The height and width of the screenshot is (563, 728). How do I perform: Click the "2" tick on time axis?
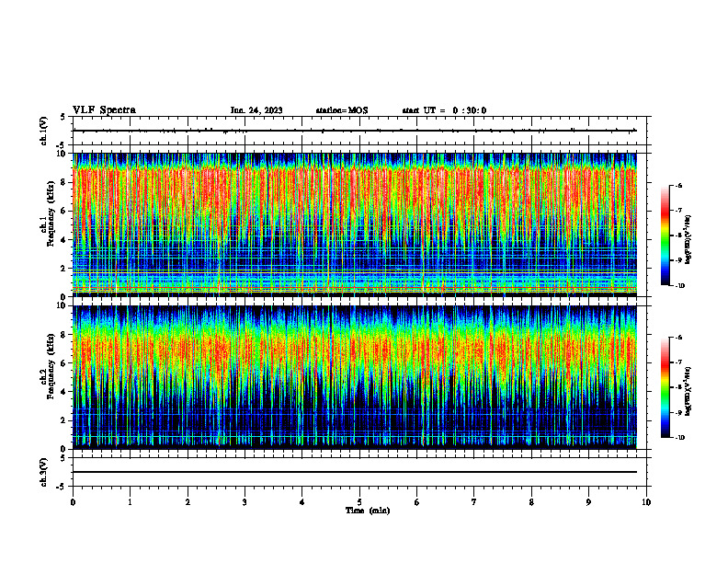coord(188,502)
